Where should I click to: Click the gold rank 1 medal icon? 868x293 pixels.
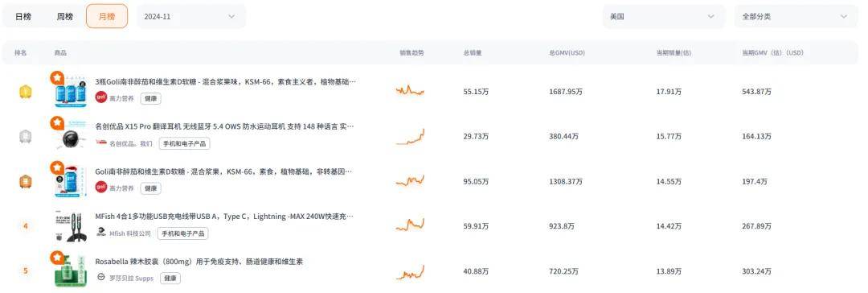pyautogui.click(x=26, y=92)
